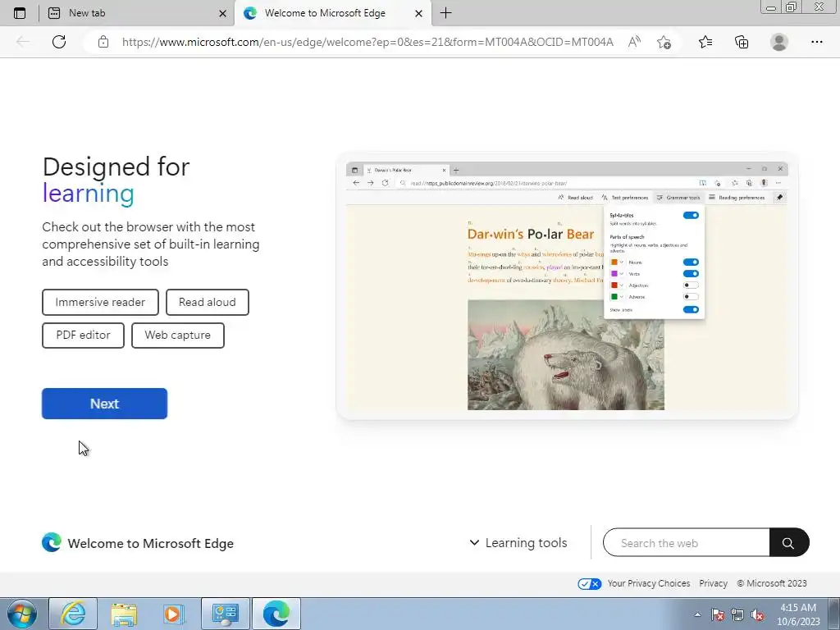View site information lock icon
The image size is (840, 630).
point(103,42)
